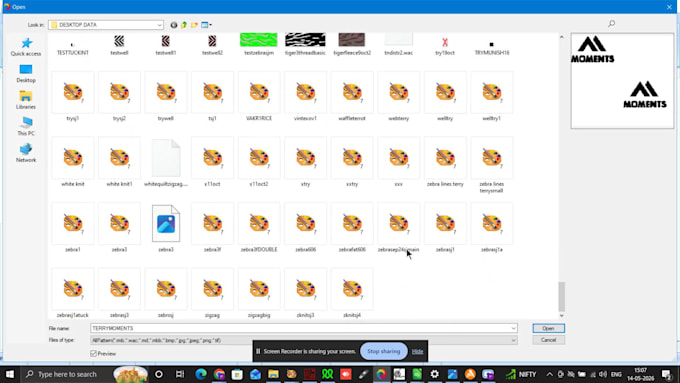Select the white knit pattern file

tap(73, 162)
